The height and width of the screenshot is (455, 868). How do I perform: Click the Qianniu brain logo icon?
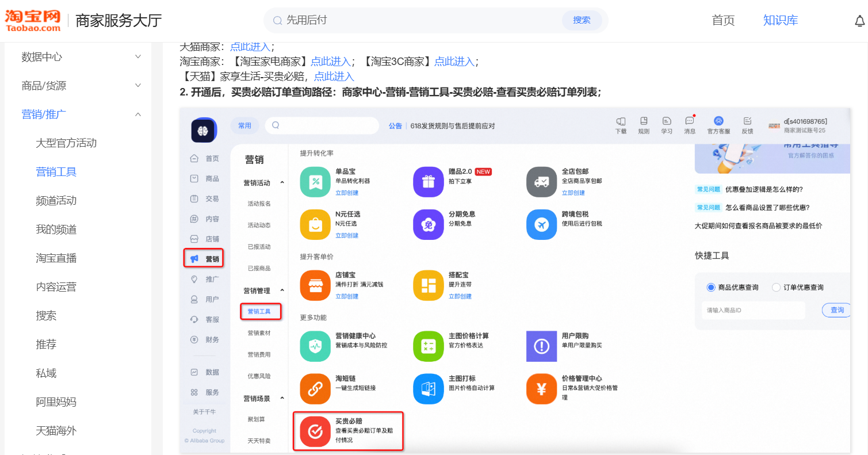pos(202,131)
